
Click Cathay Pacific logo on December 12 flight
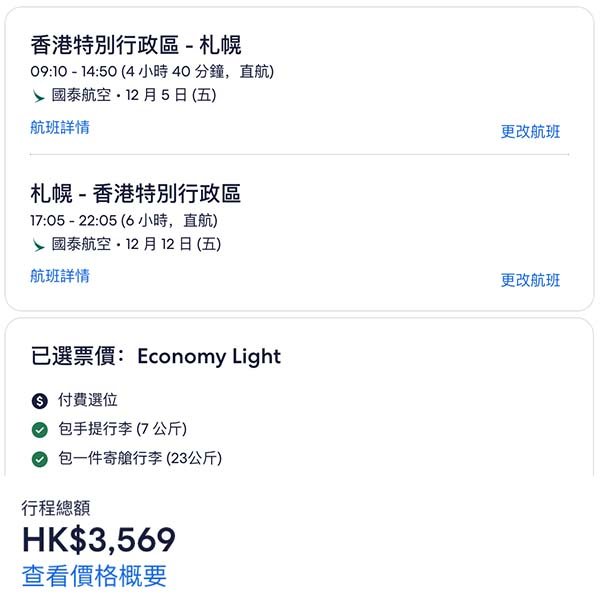pos(39,245)
